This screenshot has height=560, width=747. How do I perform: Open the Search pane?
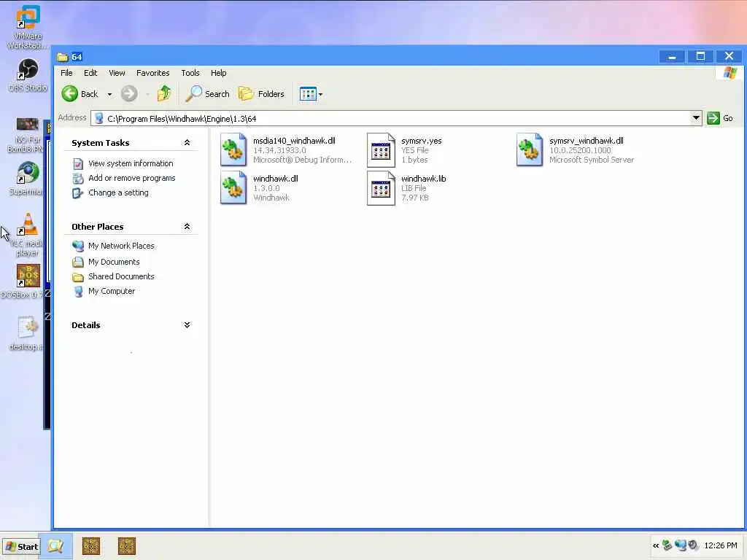[x=208, y=94]
